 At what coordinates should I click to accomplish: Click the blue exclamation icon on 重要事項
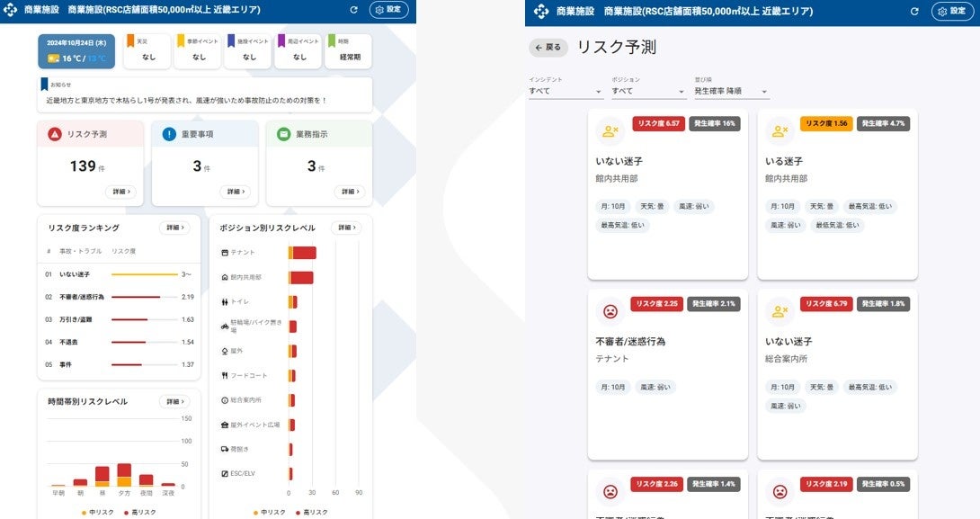click(169, 134)
